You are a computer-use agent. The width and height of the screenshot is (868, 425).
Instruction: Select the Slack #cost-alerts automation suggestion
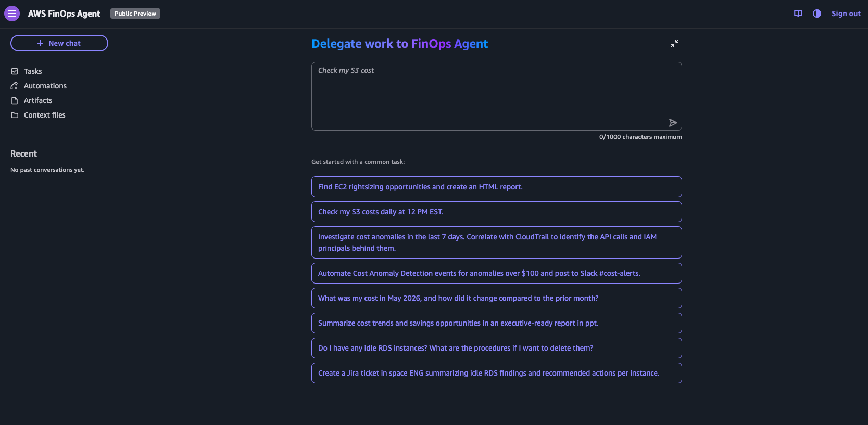coord(497,273)
